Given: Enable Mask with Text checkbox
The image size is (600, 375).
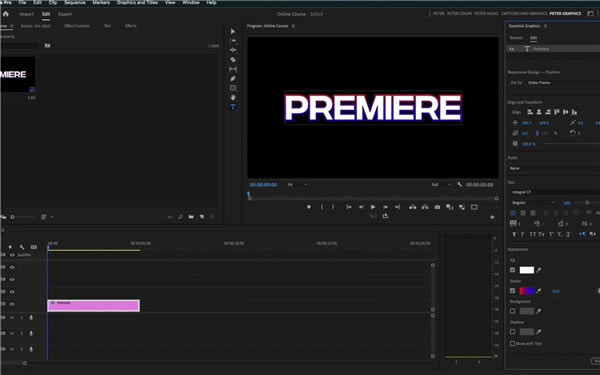Looking at the screenshot, I should pos(512,344).
